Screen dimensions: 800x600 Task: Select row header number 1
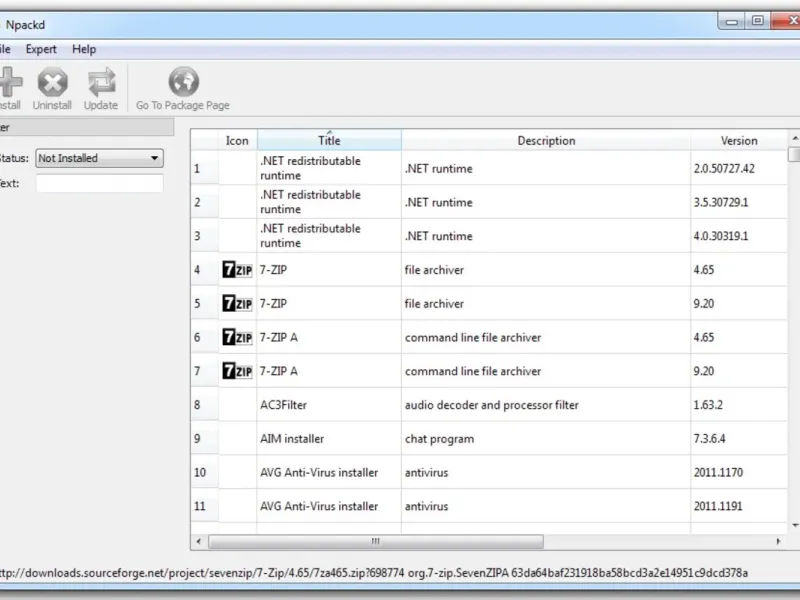(205, 168)
